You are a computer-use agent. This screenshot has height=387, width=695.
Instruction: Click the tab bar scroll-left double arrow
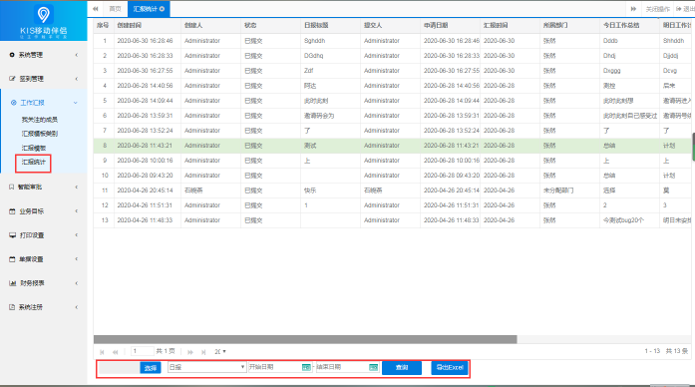[x=95, y=9]
